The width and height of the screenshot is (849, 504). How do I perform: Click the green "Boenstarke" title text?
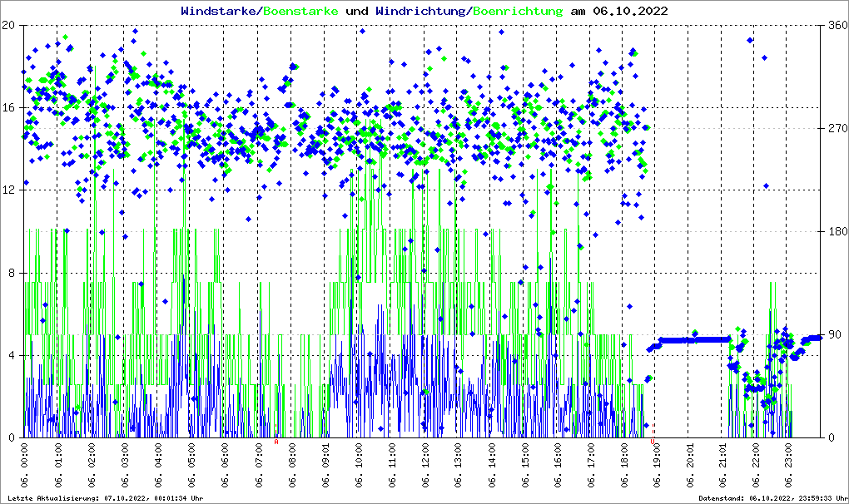coord(300,12)
